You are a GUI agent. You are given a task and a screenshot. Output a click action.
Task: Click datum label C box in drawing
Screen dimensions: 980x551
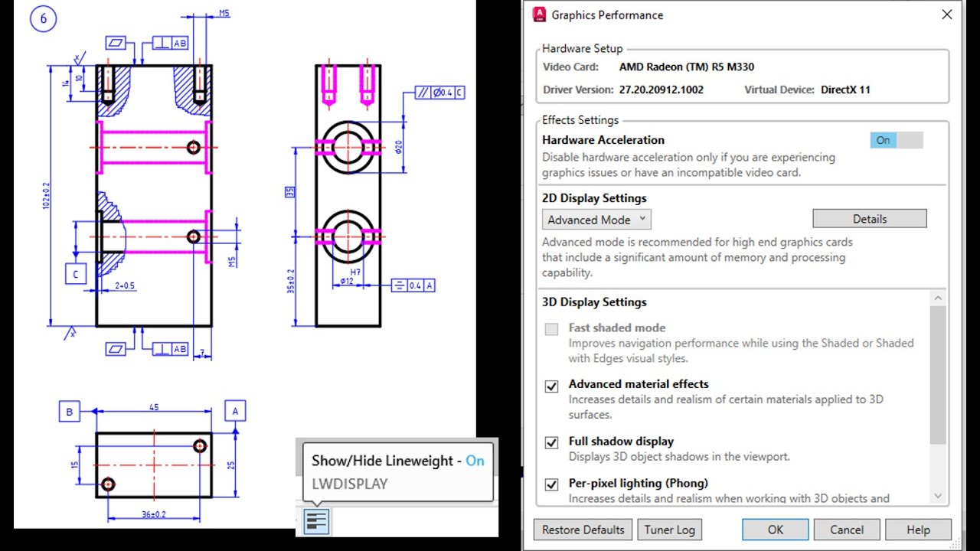click(x=76, y=274)
